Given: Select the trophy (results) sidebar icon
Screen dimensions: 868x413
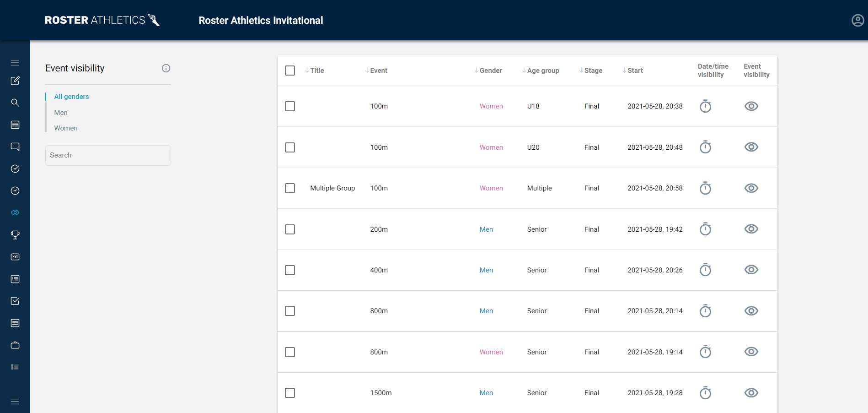Looking at the screenshot, I should pos(15,235).
